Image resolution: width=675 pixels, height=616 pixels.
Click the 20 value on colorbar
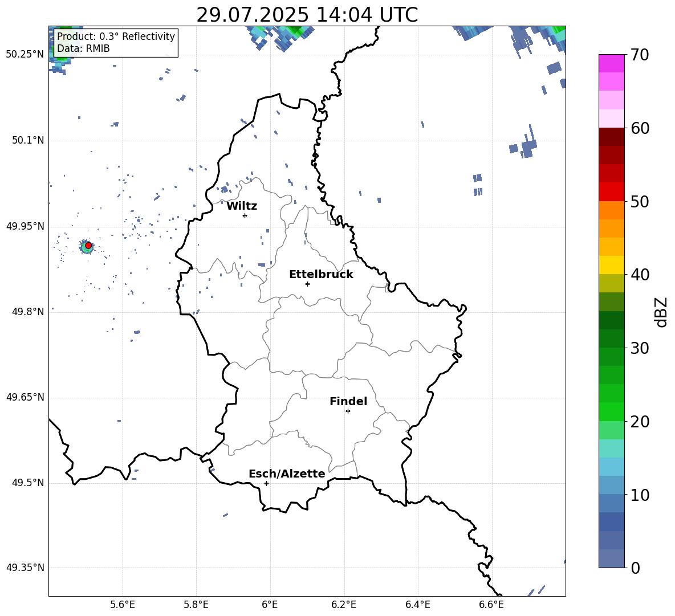click(640, 422)
